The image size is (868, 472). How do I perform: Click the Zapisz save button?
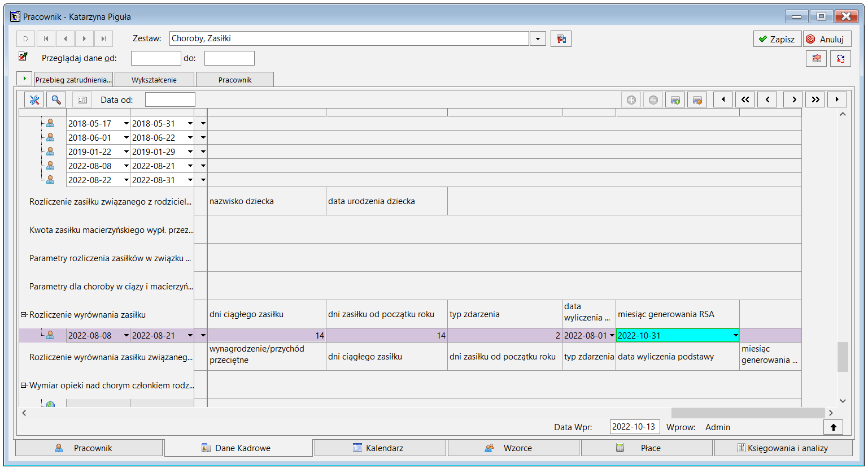[777, 39]
